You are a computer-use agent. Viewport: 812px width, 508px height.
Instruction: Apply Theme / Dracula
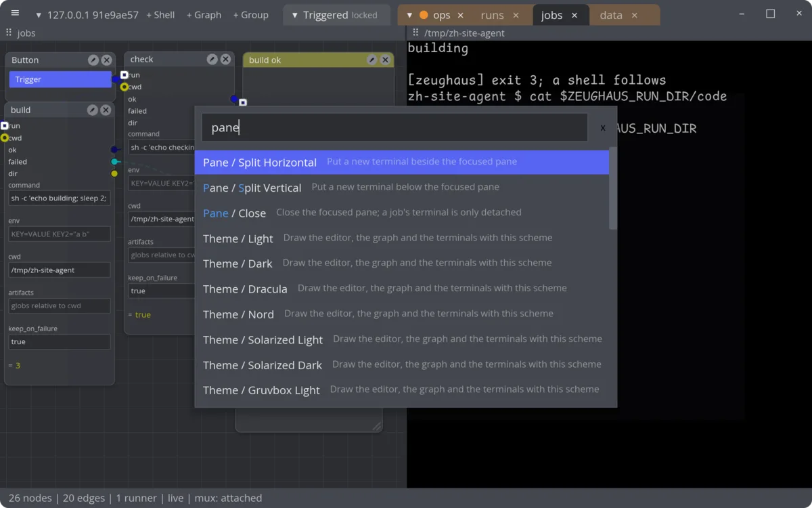point(402,289)
